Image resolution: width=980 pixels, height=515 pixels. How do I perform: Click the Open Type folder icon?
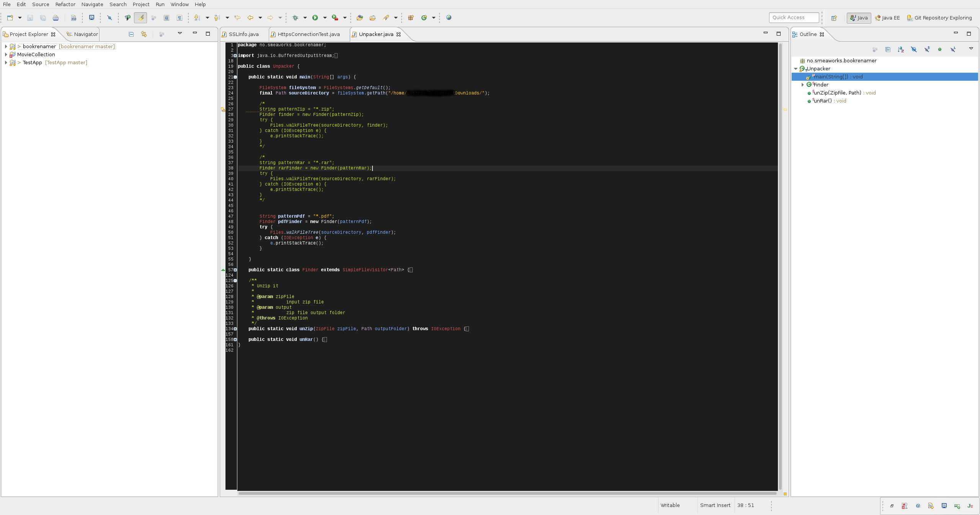pos(359,18)
